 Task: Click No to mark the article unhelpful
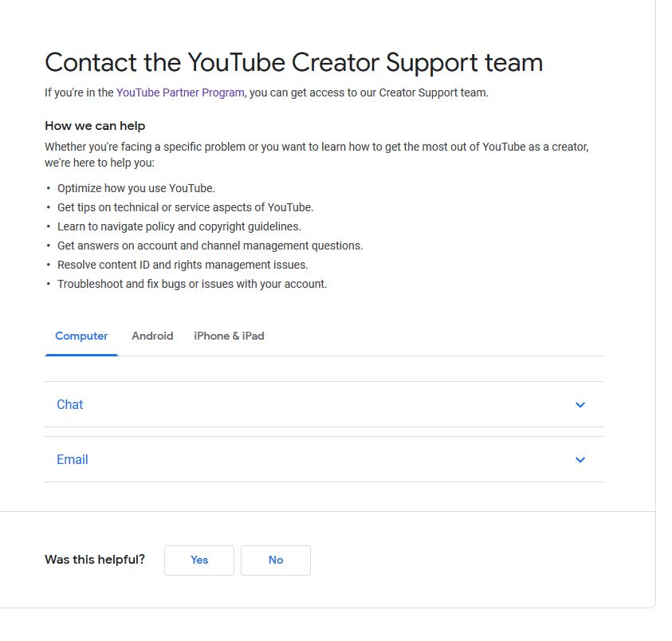pyautogui.click(x=275, y=560)
